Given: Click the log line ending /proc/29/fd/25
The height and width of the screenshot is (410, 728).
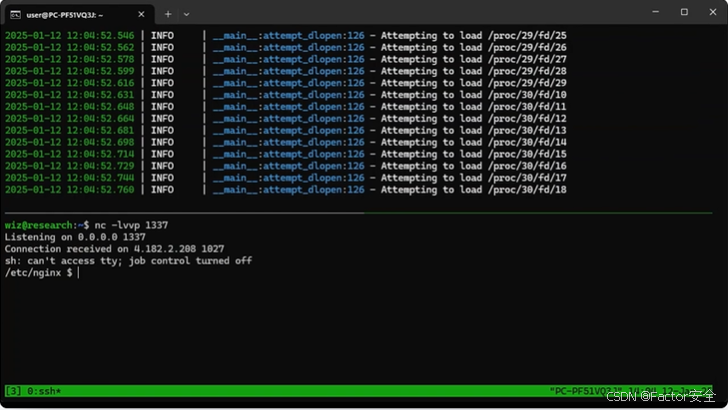Looking at the screenshot, I should [286, 36].
